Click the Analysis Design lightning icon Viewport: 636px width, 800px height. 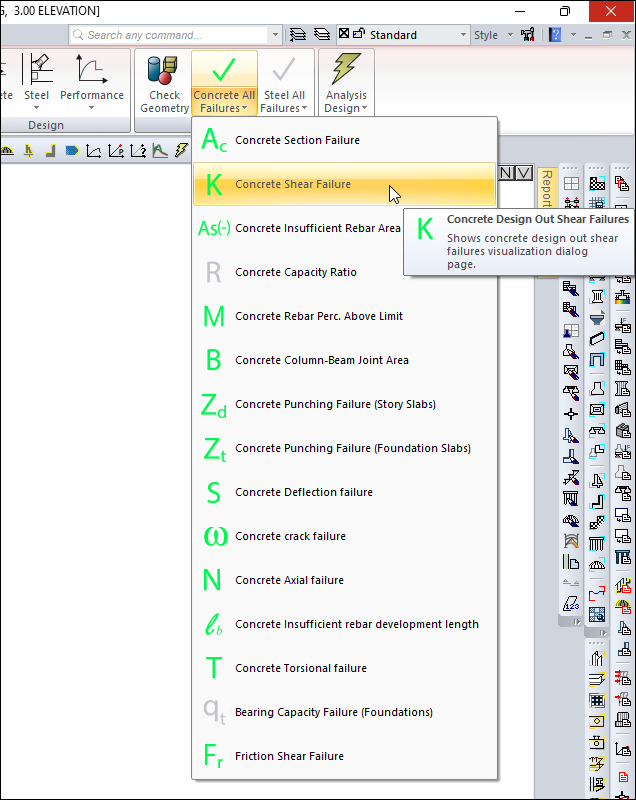point(346,71)
